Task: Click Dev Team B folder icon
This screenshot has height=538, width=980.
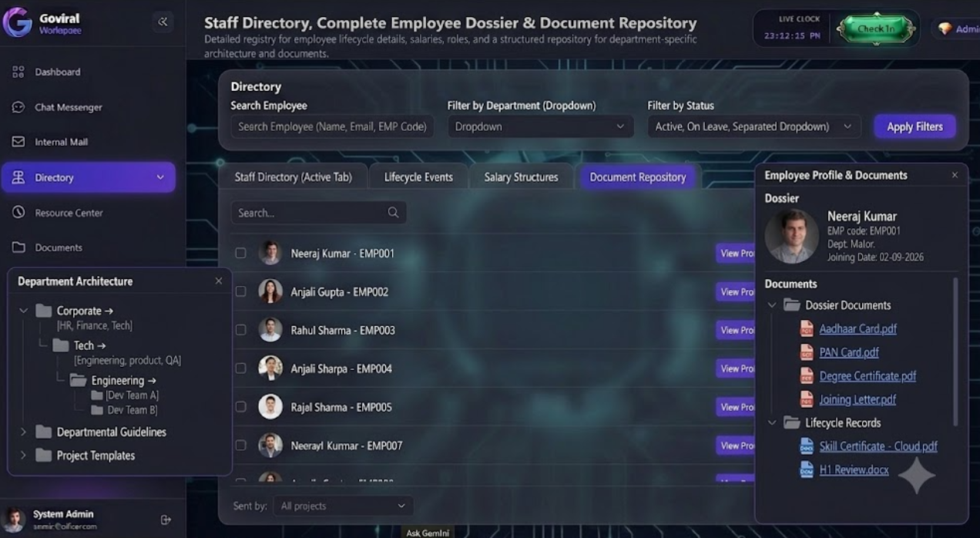Action: (97, 410)
